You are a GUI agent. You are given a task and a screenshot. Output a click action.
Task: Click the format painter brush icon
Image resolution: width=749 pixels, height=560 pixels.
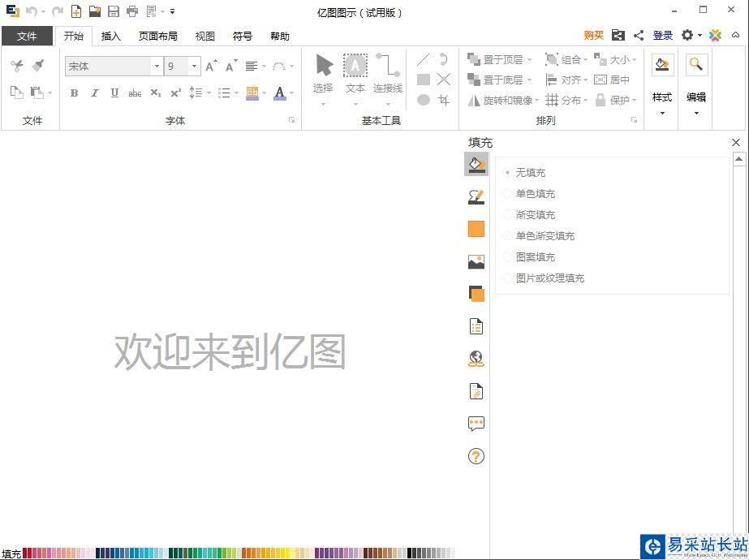coord(38,66)
